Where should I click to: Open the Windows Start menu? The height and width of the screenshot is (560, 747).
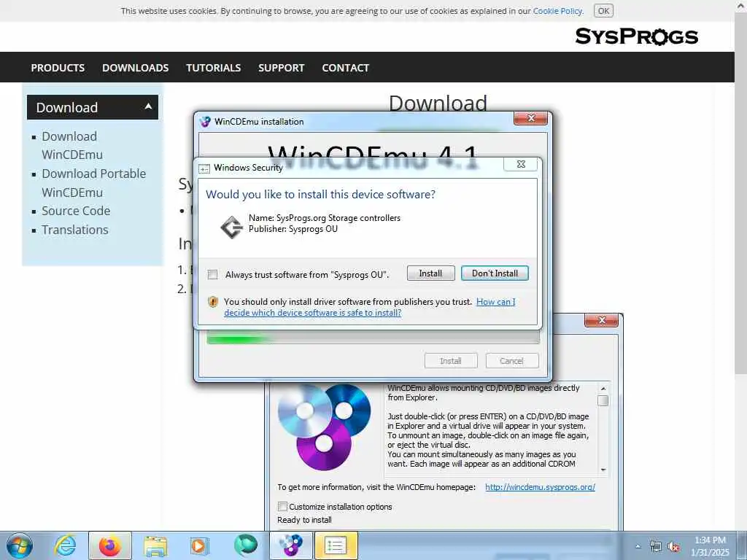20,545
